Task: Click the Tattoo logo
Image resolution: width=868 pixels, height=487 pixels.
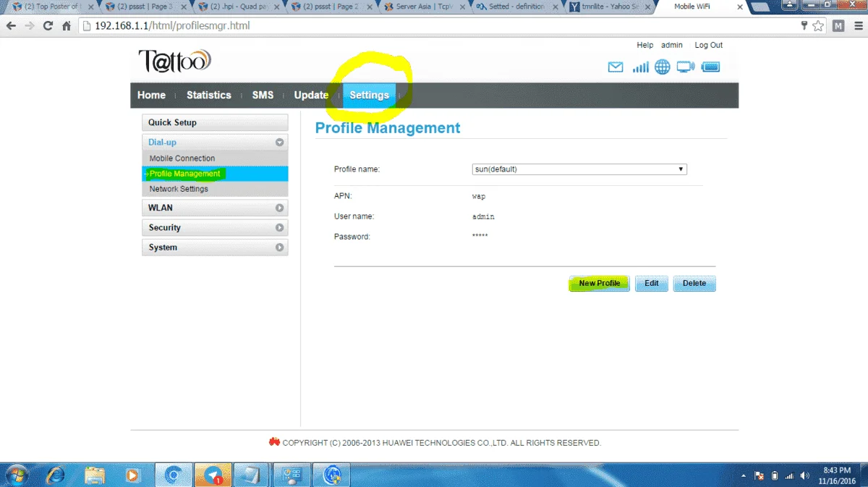Action: [174, 60]
